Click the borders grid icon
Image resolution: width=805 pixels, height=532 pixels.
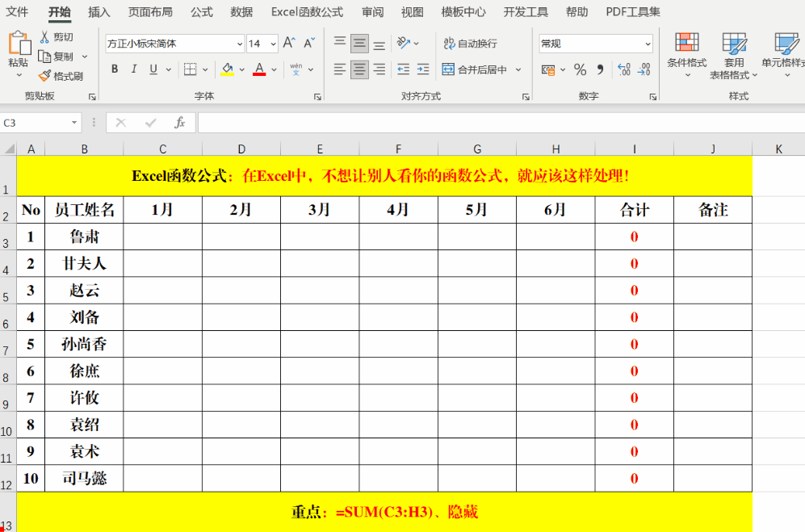pos(190,69)
